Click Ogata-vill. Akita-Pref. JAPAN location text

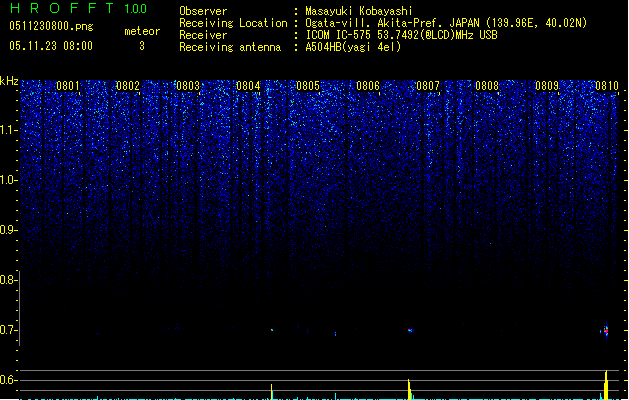click(446, 23)
